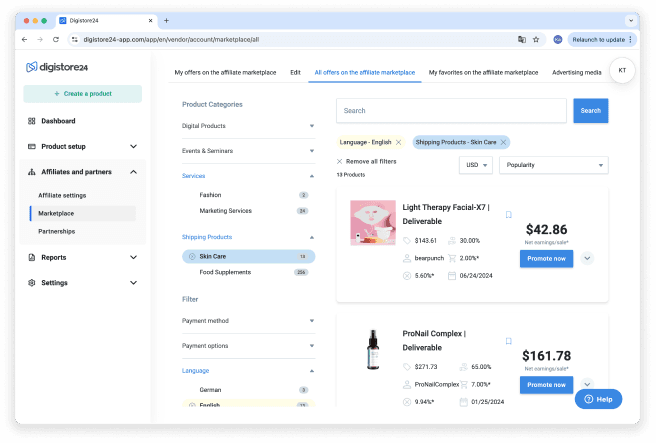Collapse the Shipping Products category

(312, 237)
